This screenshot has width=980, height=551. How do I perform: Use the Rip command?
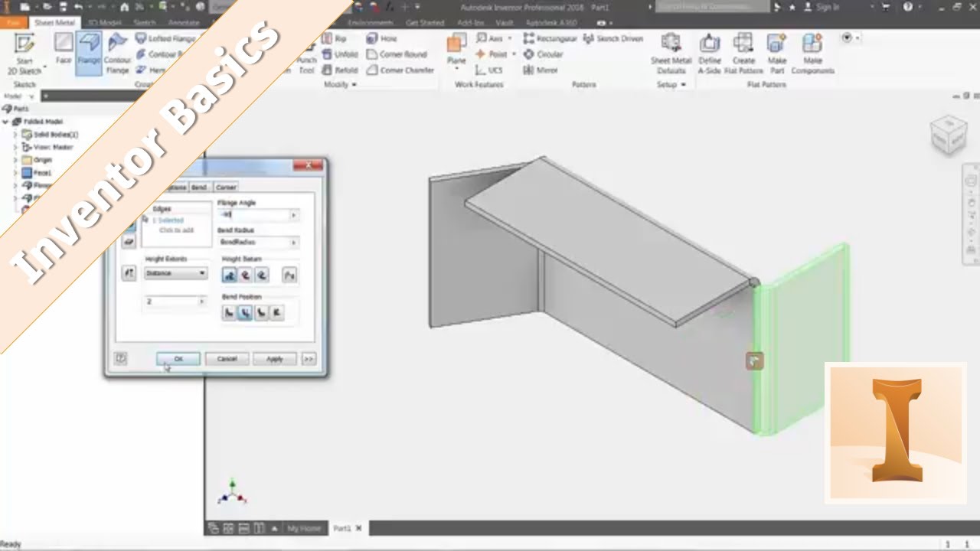click(x=334, y=38)
